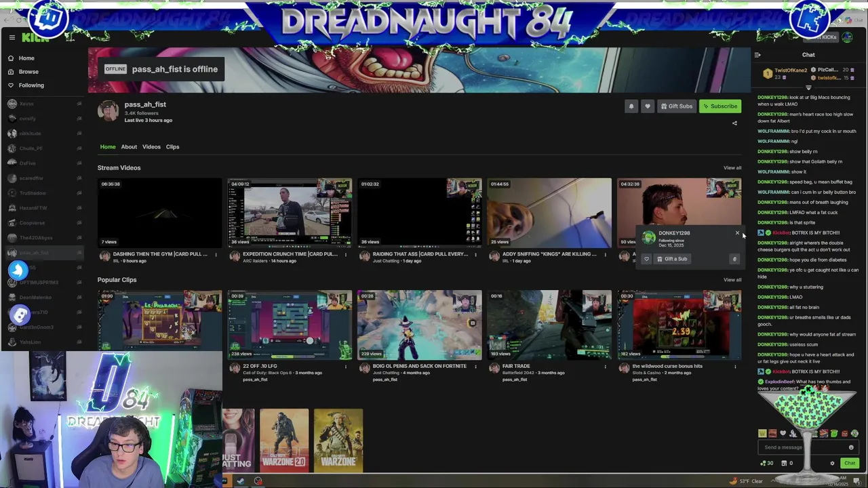Open the Warzone 2.0 category card

(284, 440)
